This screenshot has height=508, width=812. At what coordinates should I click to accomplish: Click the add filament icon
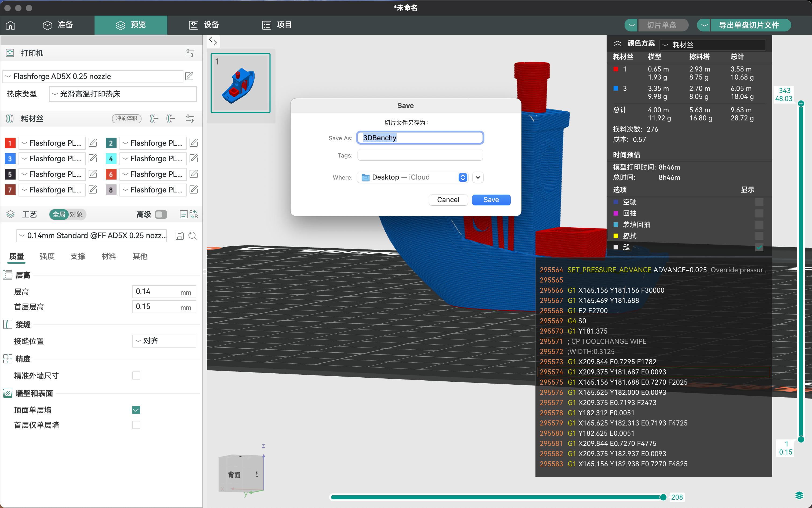(x=154, y=119)
